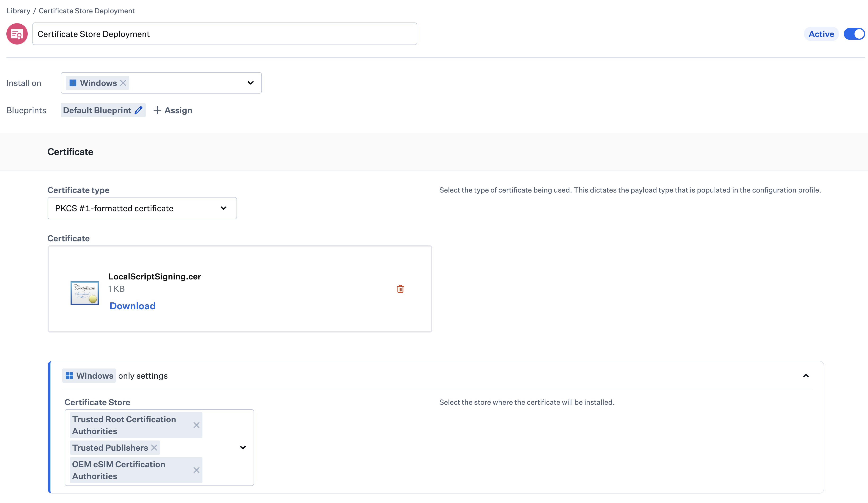868x503 pixels.
Task: Remove the Windows tag from Install on
Action: tap(123, 83)
